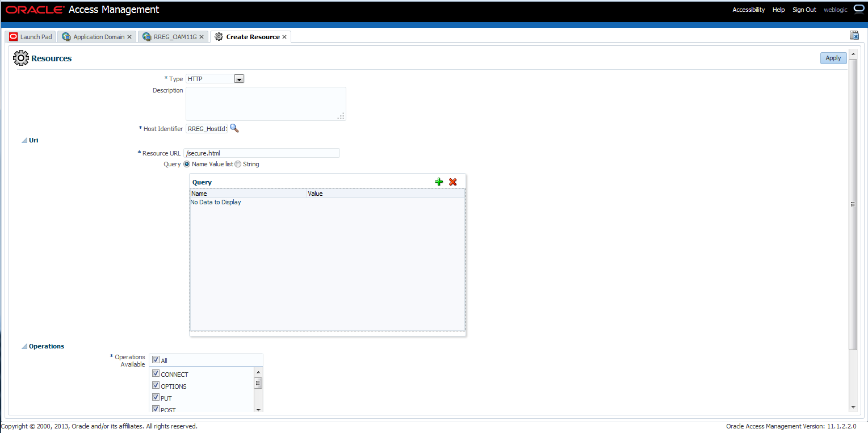Click the RREG_OAM11G tab icon
The image size is (868, 433).
click(x=146, y=37)
